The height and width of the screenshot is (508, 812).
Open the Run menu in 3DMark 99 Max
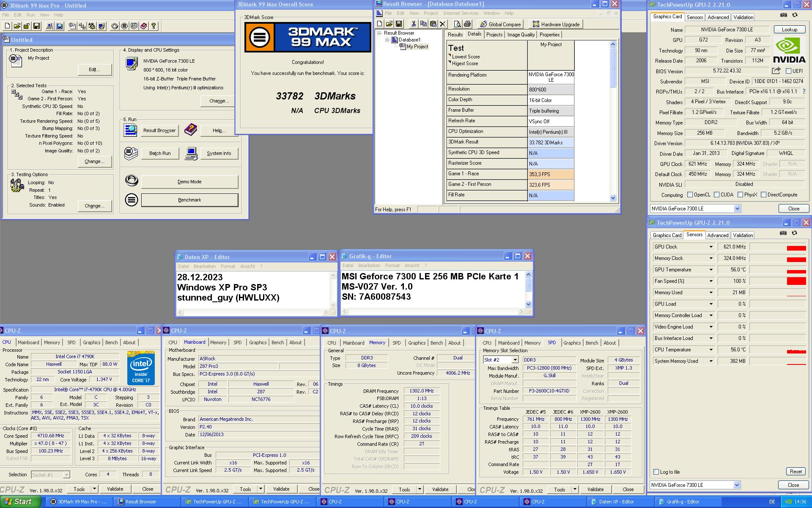31,15
